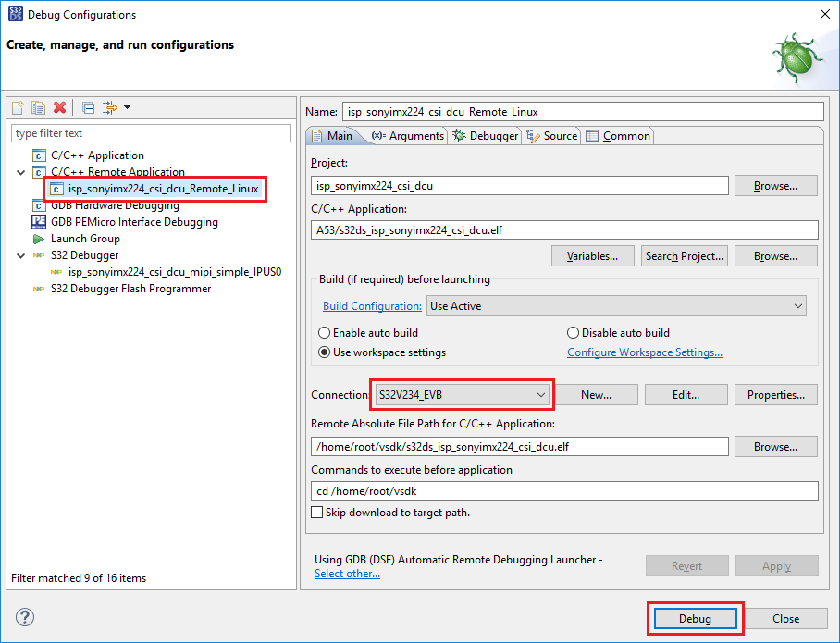Switch to the Arguments tab

tap(408, 136)
